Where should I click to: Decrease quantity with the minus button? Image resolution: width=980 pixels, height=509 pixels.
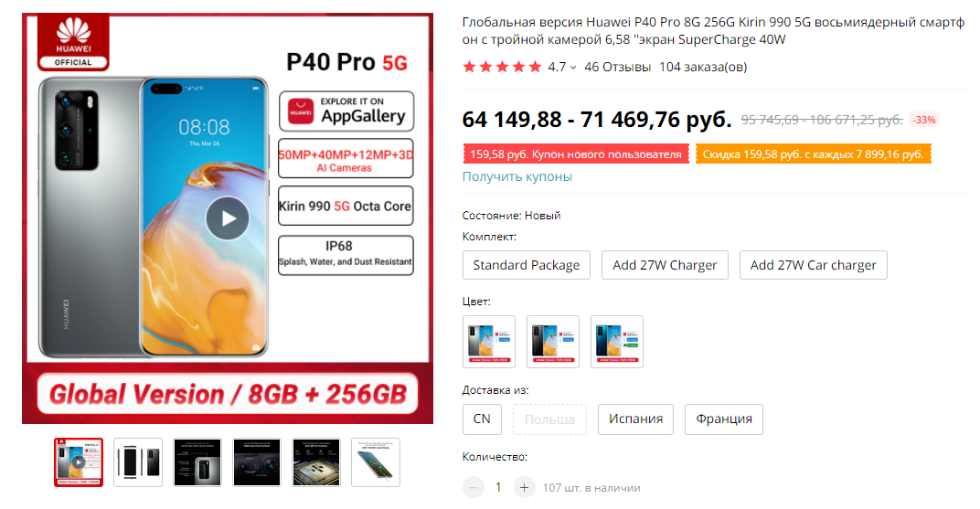(x=474, y=487)
